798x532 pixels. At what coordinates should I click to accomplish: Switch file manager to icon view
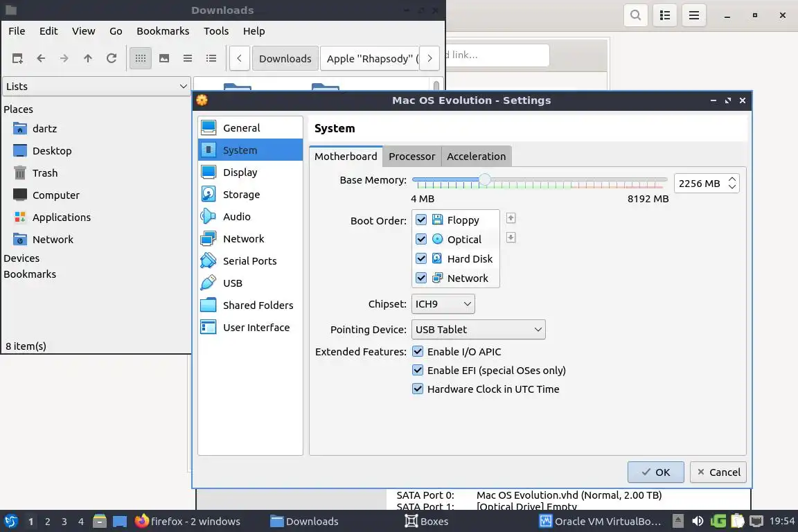pos(141,58)
